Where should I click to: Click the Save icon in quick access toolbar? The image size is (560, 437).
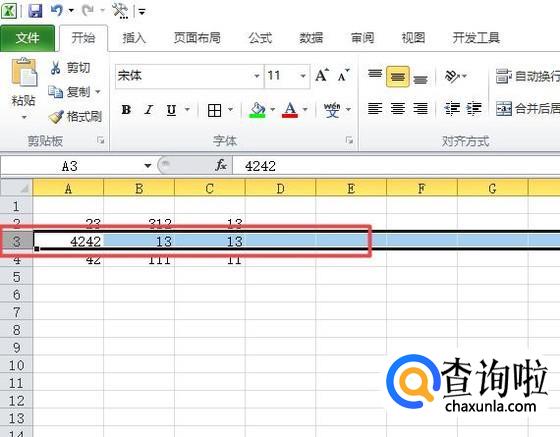35,11
